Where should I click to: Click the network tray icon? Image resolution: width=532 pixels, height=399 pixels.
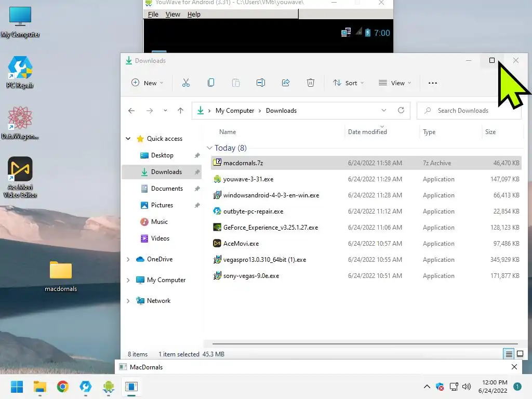tap(454, 387)
